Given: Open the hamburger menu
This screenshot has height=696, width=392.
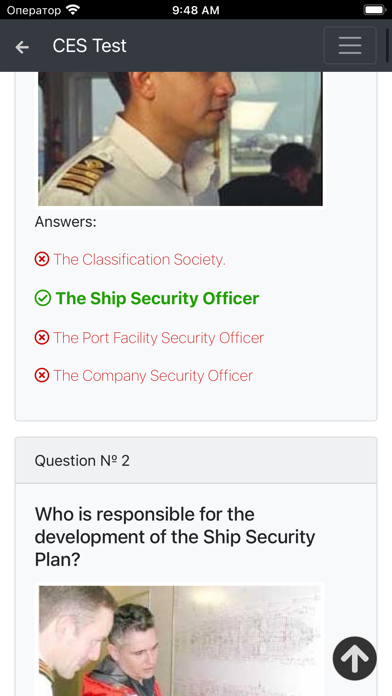Looking at the screenshot, I should pos(350,45).
